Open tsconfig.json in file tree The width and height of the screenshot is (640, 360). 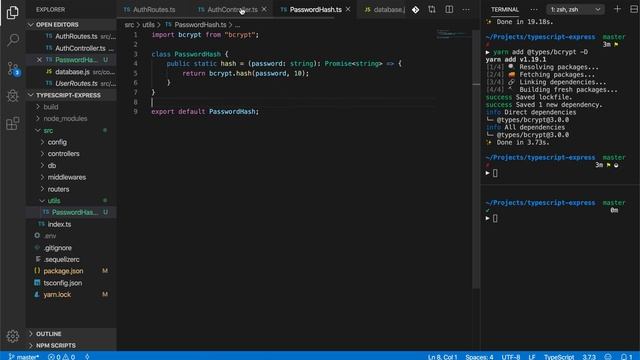click(x=62, y=283)
